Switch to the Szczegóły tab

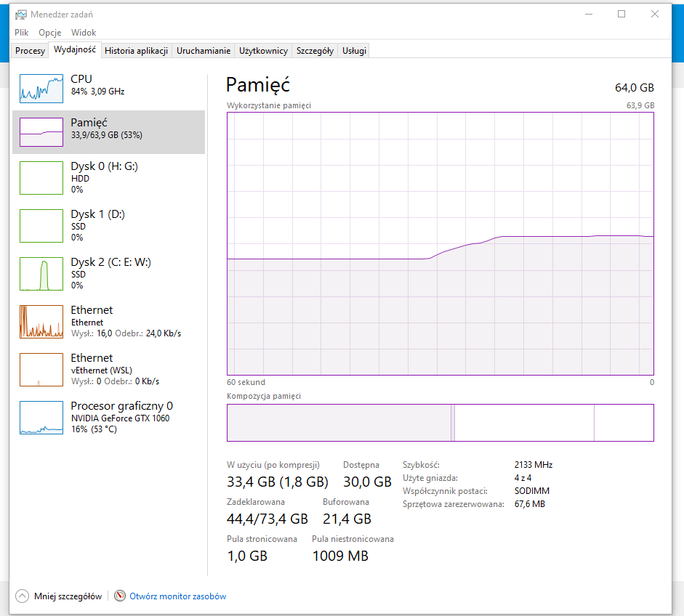315,51
